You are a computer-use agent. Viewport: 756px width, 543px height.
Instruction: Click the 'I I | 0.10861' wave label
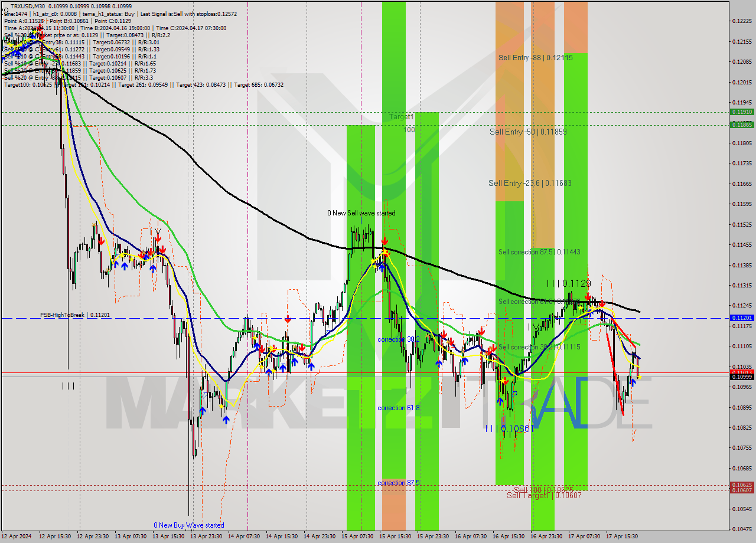pyautogui.click(x=509, y=428)
